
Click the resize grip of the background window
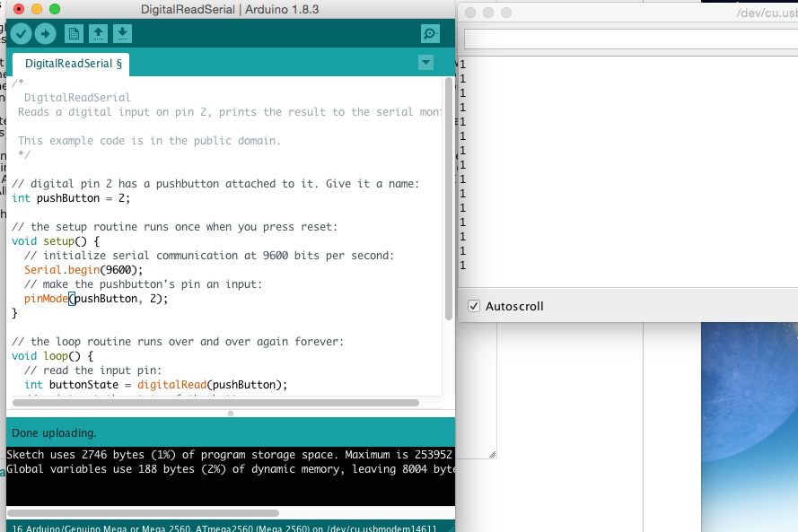pyautogui.click(x=492, y=454)
